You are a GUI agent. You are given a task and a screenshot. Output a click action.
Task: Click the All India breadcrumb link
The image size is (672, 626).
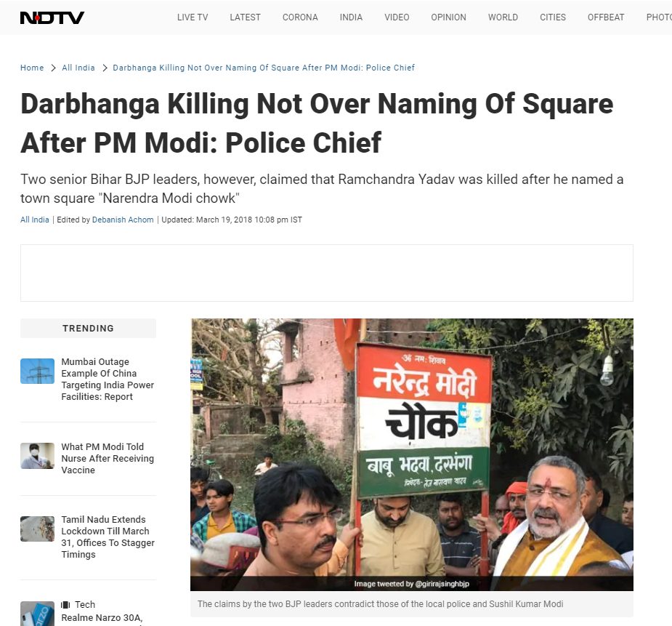coord(78,68)
